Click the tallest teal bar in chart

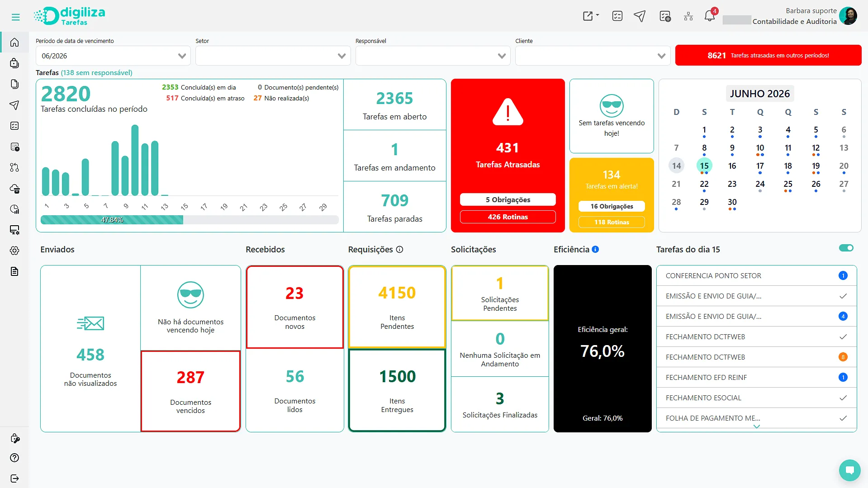[x=135, y=160]
